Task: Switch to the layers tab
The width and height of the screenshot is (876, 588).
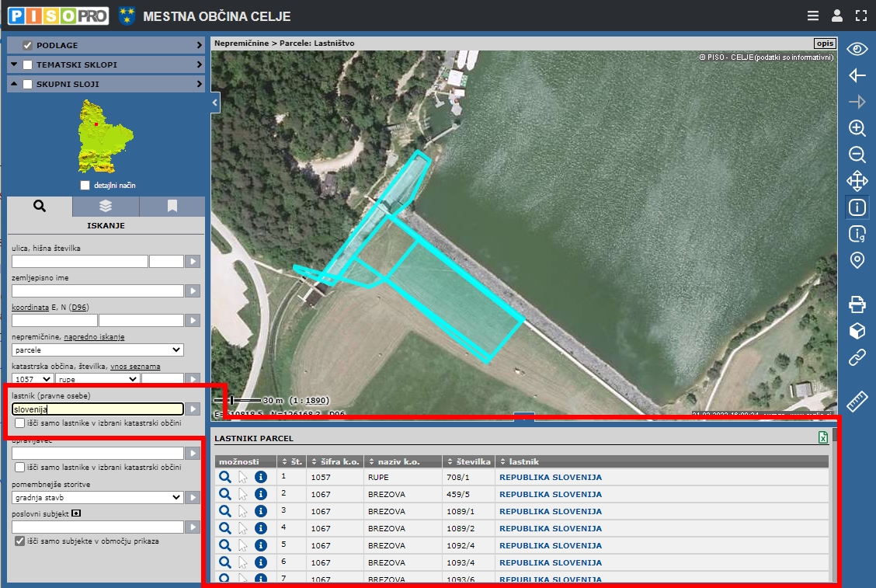Action: pos(106,206)
